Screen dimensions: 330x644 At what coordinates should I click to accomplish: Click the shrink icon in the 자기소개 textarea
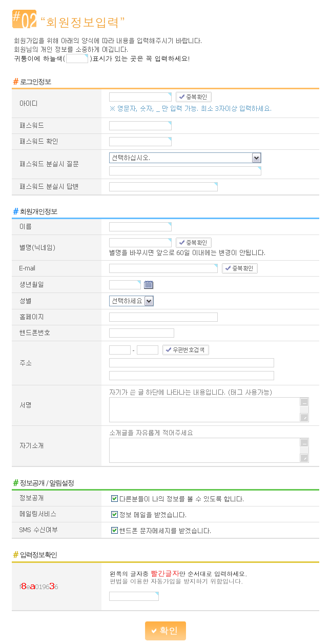[x=304, y=443]
